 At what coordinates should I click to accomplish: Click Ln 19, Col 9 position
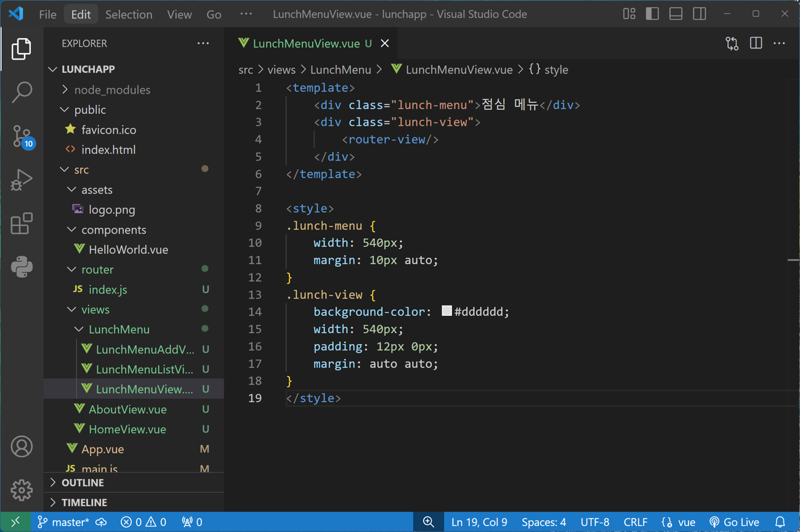(479, 522)
